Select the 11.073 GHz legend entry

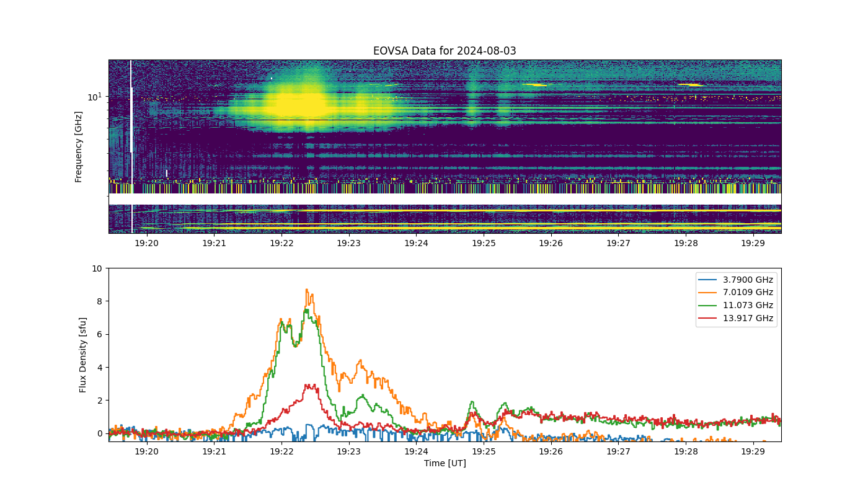coord(736,305)
